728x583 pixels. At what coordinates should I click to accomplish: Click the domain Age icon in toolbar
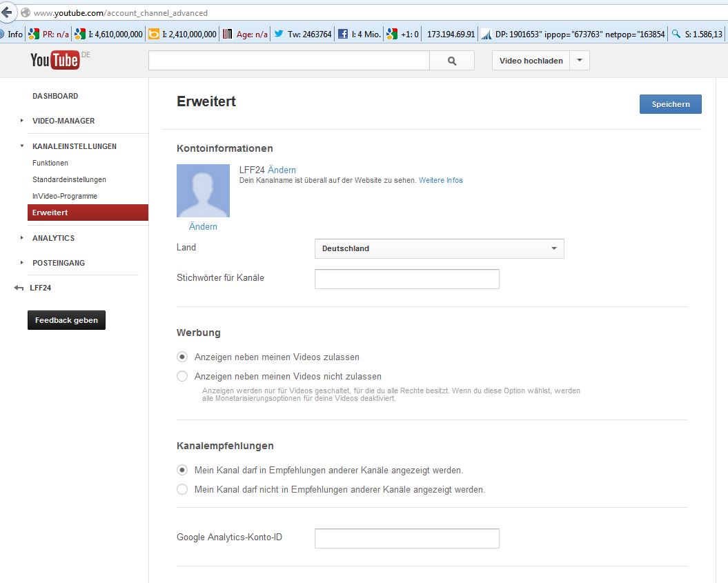pyautogui.click(x=227, y=34)
